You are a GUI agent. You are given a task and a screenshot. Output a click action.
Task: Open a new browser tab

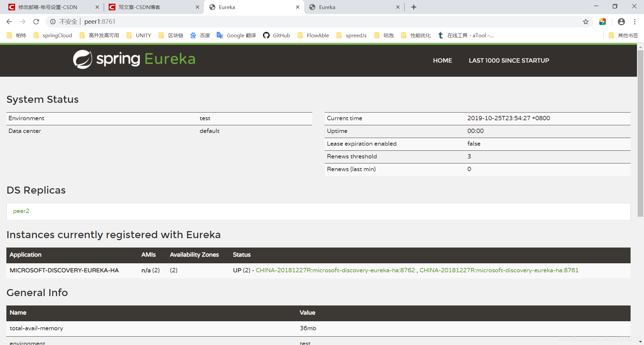[414, 7]
